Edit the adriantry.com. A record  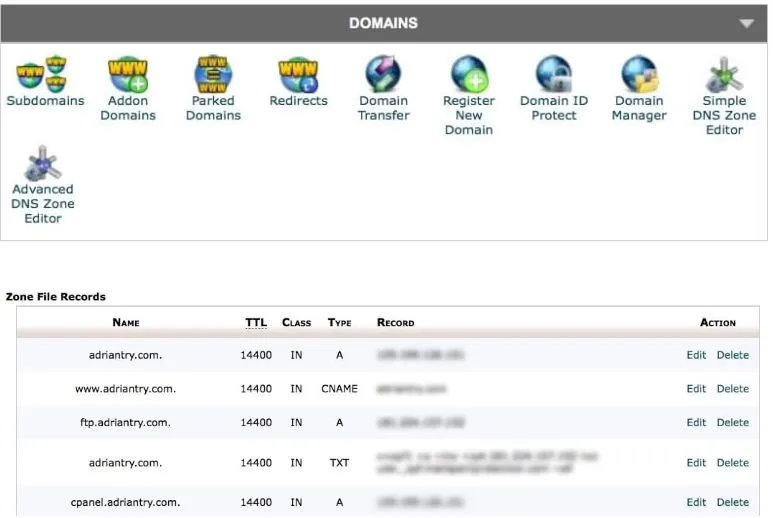click(696, 355)
